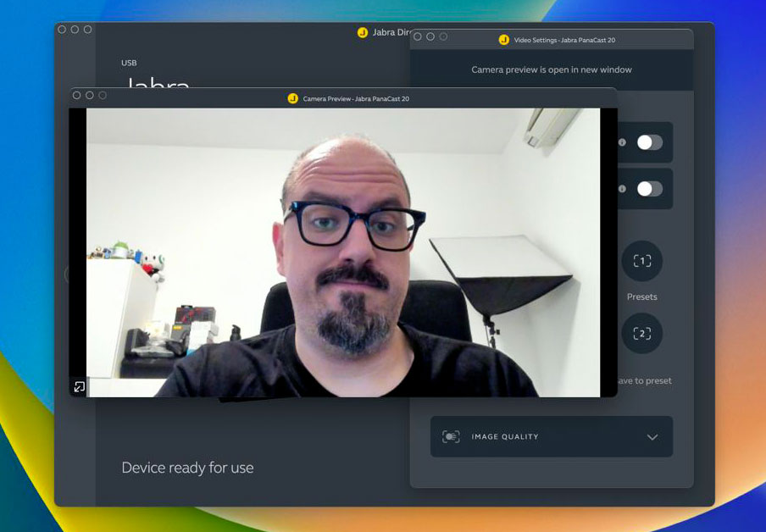Select preset 1 in Video Settings
The image size is (766, 532).
point(642,261)
